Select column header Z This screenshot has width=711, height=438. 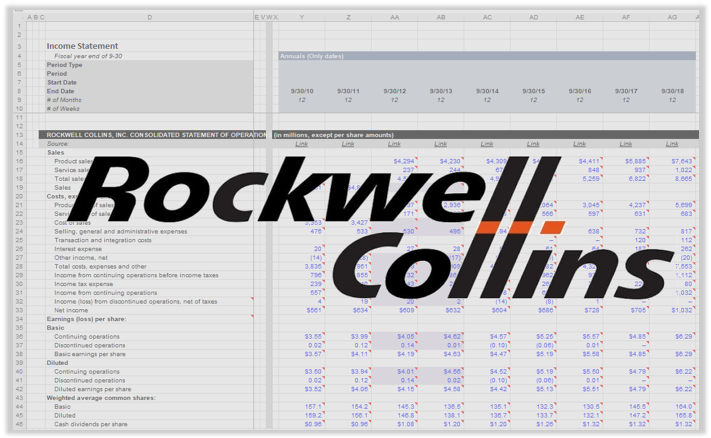[348, 17]
